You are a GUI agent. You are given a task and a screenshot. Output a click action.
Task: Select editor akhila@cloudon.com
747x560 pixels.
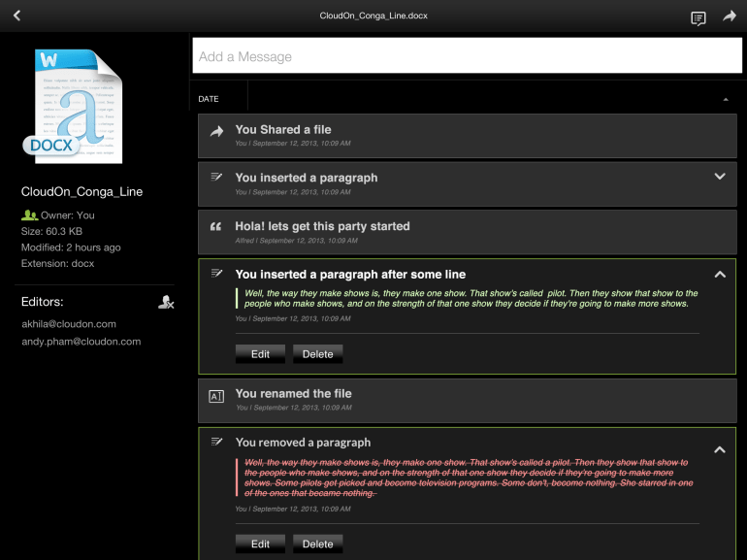pyautogui.click(x=69, y=324)
